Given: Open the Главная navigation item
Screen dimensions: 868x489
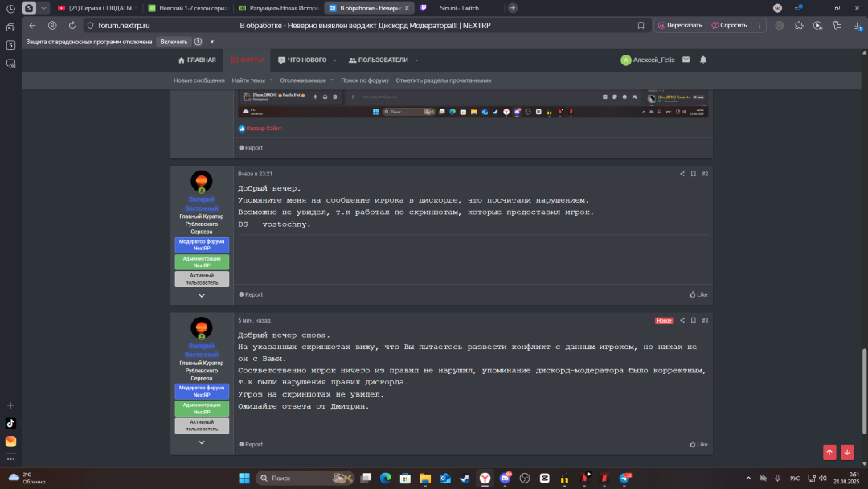Looking at the screenshot, I should (197, 60).
